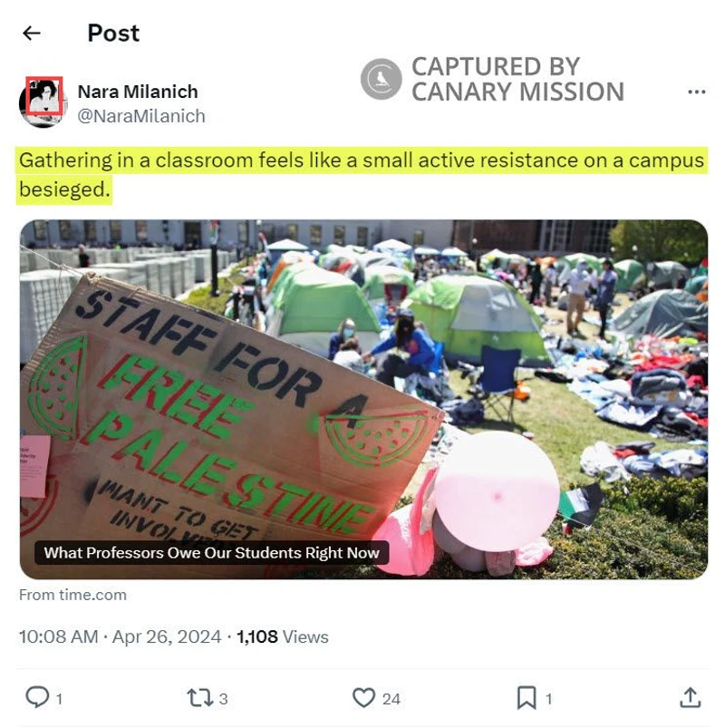The height and width of the screenshot is (728, 725).
Task: Click the 'What Professors Owe Our Students' caption
Action: [212, 553]
